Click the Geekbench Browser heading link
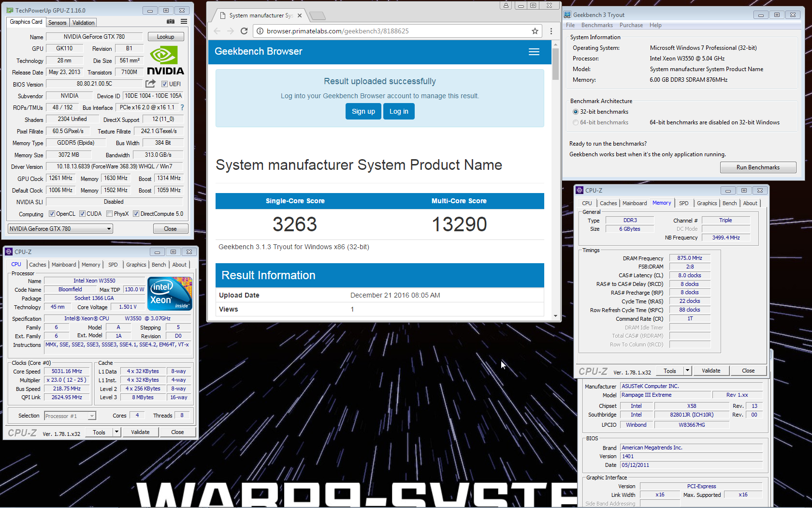 (x=258, y=51)
